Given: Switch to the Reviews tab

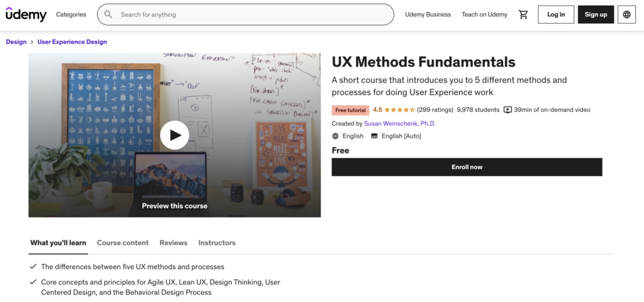Looking at the screenshot, I should (x=174, y=243).
